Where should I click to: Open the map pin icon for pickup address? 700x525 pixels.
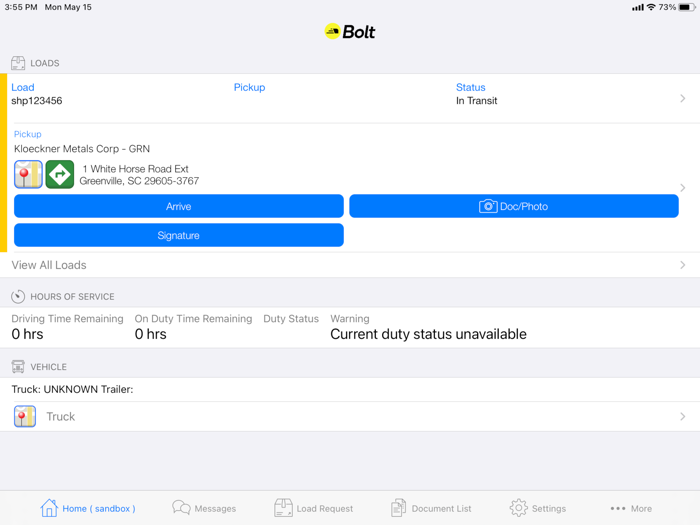[x=28, y=174]
